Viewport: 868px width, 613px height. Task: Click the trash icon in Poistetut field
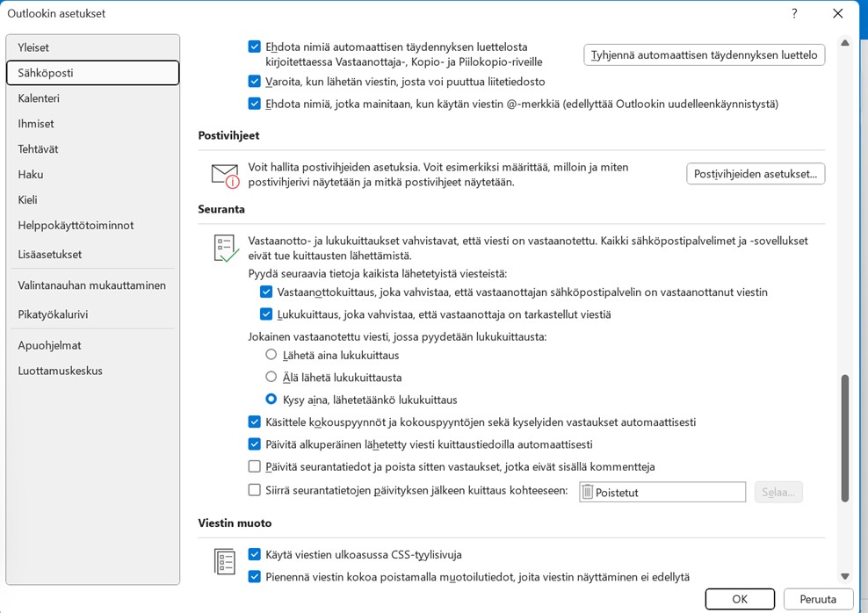coord(588,492)
